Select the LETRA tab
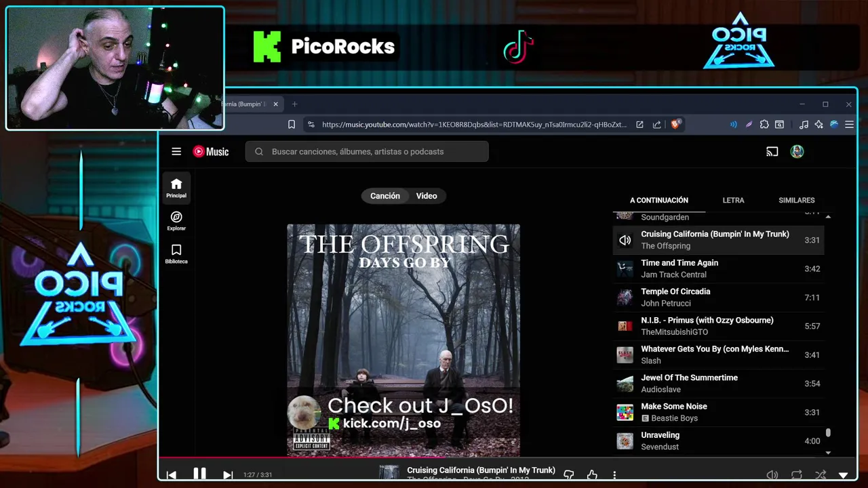This screenshot has width=868, height=488. pyautogui.click(x=733, y=201)
